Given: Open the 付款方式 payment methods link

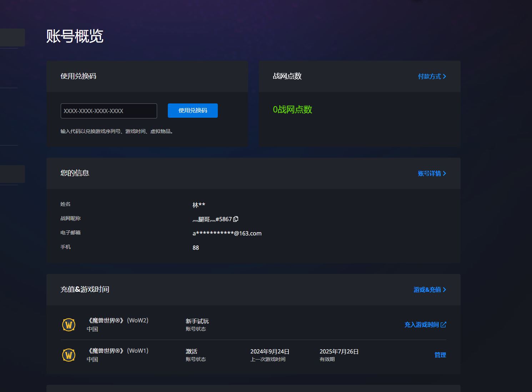Looking at the screenshot, I should [x=429, y=76].
